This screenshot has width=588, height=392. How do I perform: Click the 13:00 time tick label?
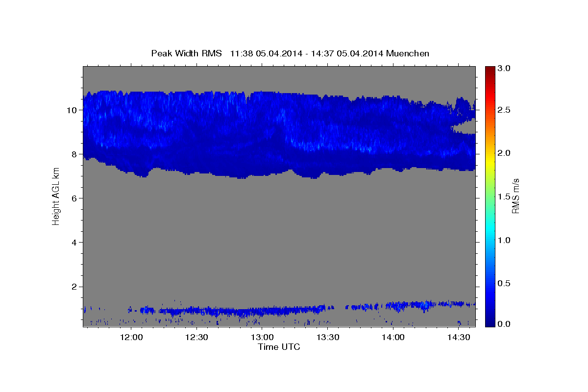(262, 337)
